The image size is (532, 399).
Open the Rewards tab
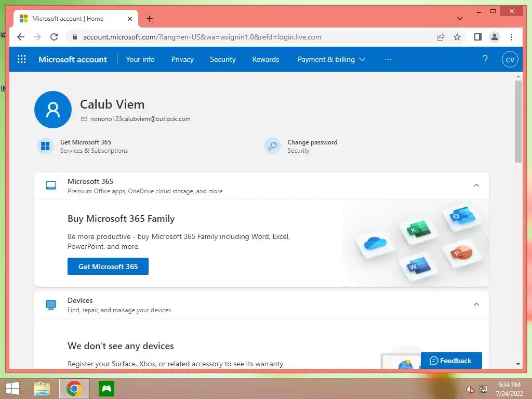pyautogui.click(x=265, y=59)
